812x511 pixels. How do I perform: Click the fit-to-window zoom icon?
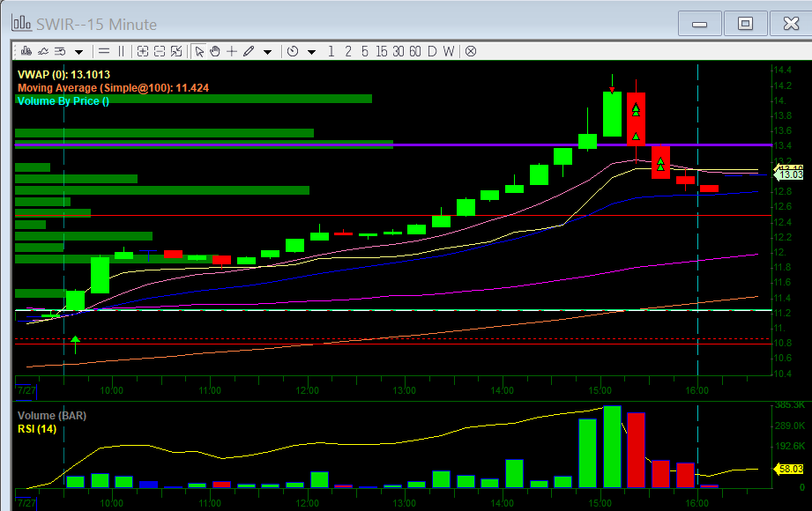[177, 51]
